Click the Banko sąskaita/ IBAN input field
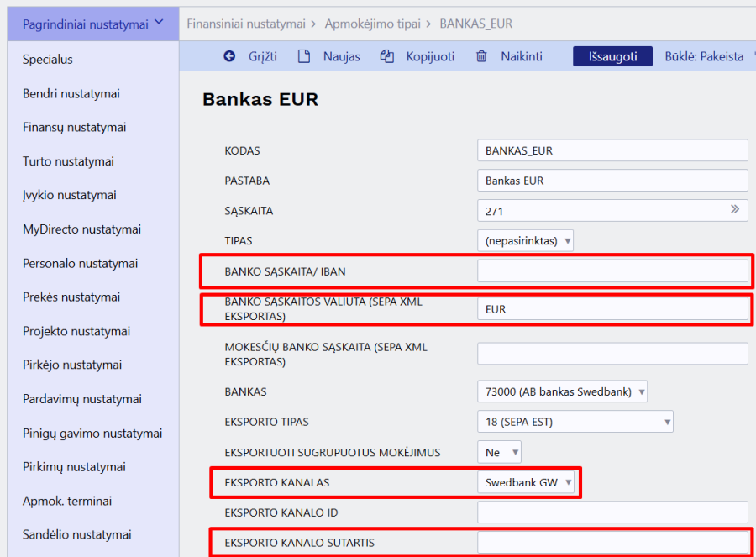 (612, 271)
